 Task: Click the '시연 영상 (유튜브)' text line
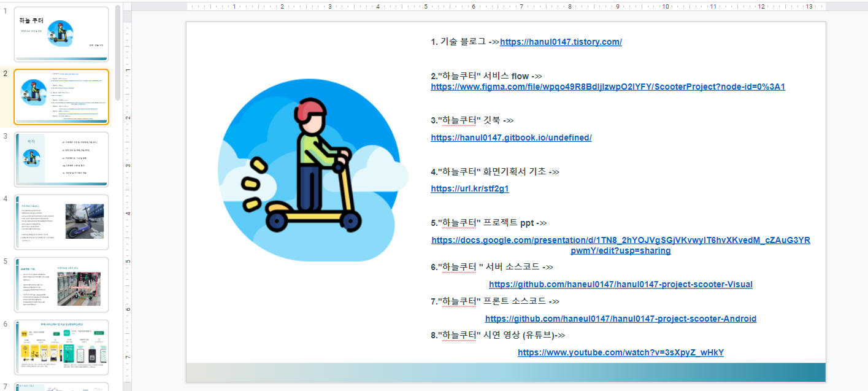point(497,335)
